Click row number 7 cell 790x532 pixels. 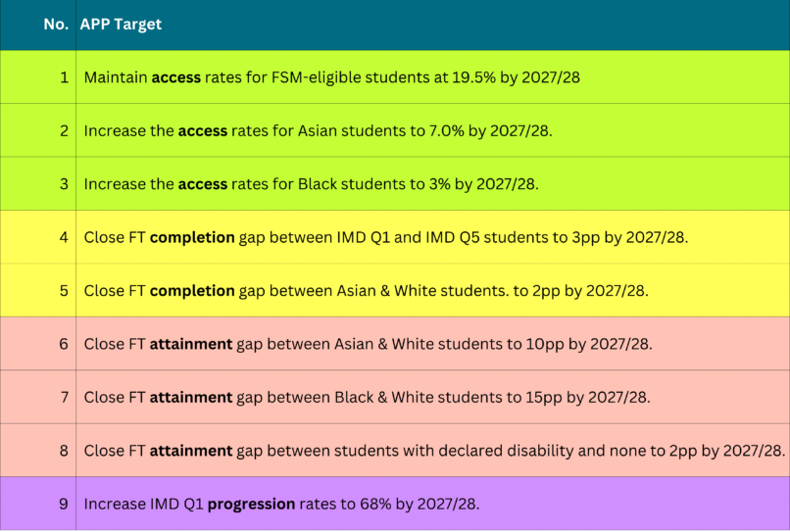[x=38, y=397]
